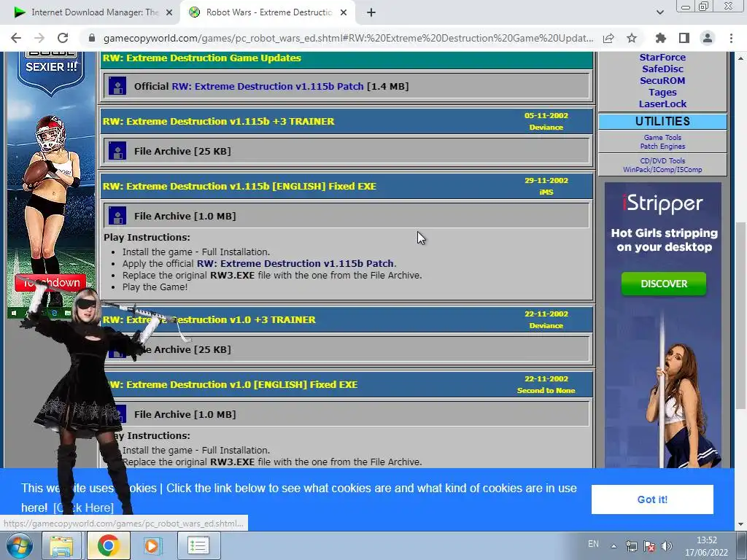Viewport: 747px width, 560px height.
Task: Download File Archive [25 KB] under v1.115b trainer
Action: click(182, 151)
